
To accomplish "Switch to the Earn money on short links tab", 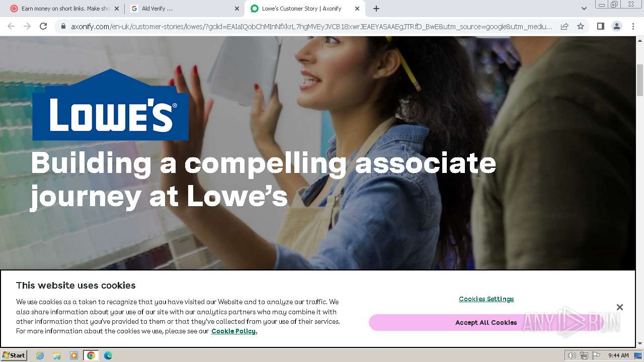I will [x=65, y=9].
